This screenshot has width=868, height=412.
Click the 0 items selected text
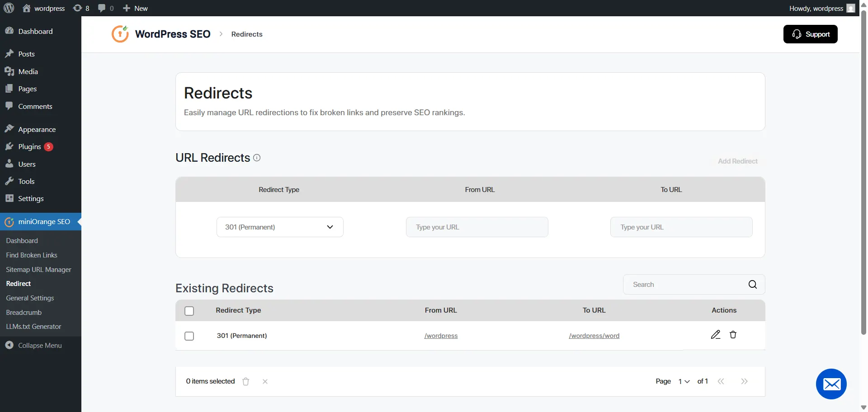(211, 381)
